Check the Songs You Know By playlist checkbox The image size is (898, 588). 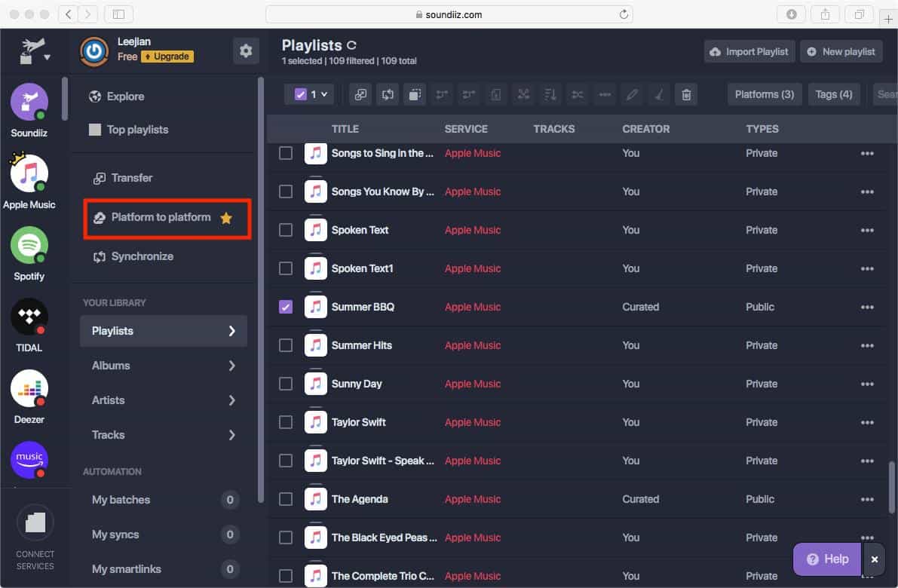(x=285, y=191)
